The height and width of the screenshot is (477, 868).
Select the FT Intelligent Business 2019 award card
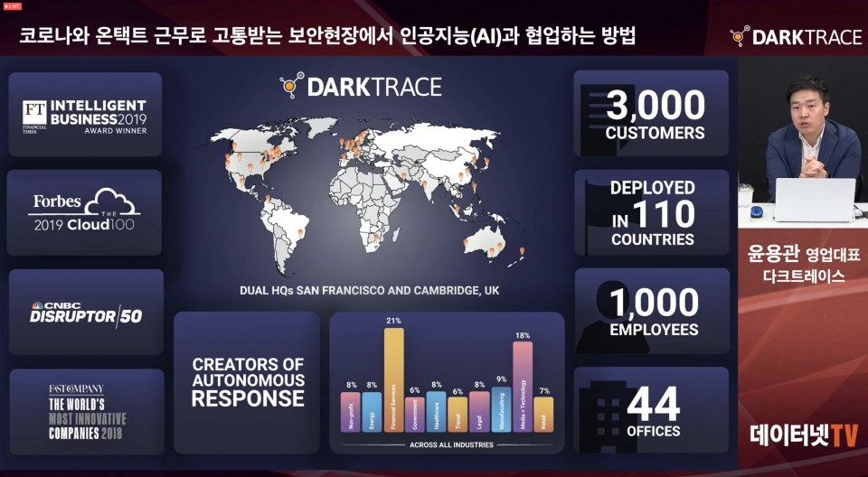(85, 115)
